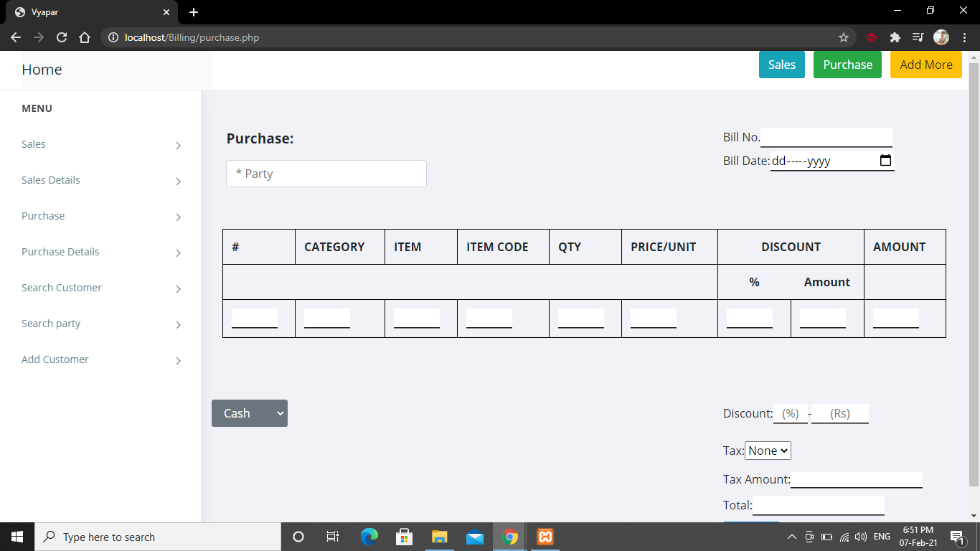Viewport: 980px width, 551px height.
Task: Click the row Amount input cell
Action: 896,319
